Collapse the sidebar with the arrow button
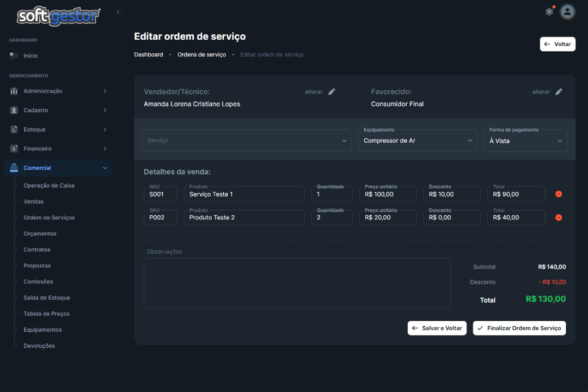588x392 pixels. [x=118, y=12]
